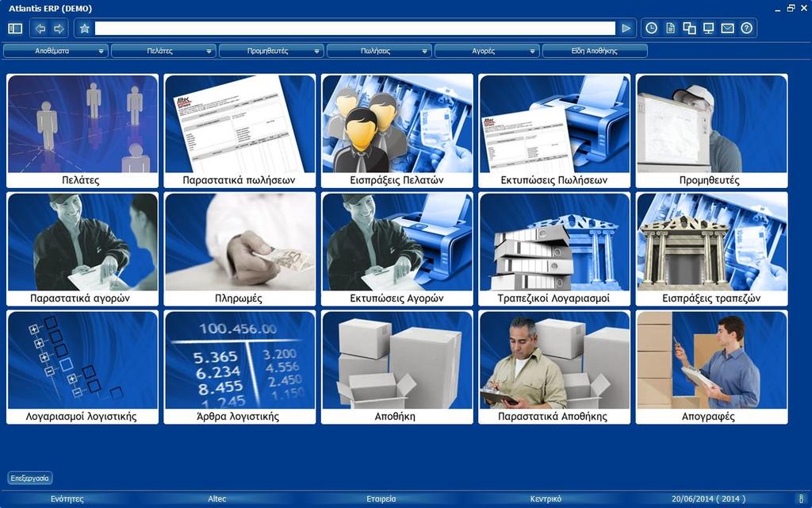Open the Απογραφές tile
812x508 pixels.
(x=712, y=367)
